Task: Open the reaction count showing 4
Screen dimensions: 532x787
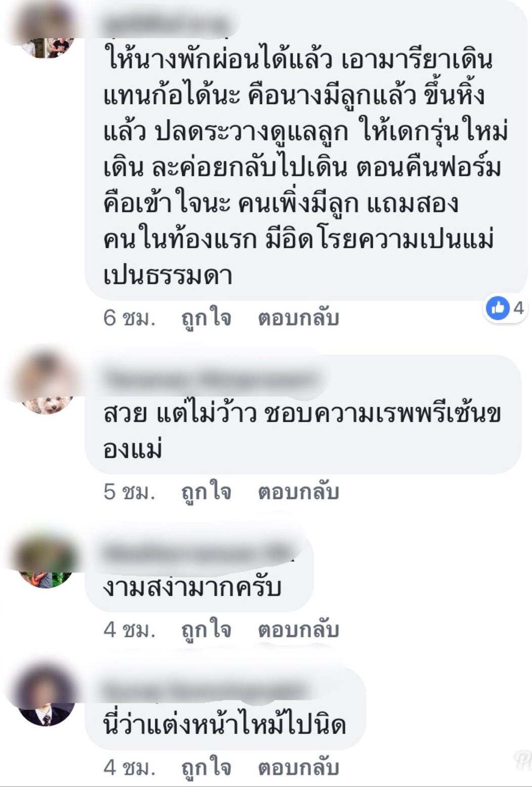Action: (x=518, y=307)
